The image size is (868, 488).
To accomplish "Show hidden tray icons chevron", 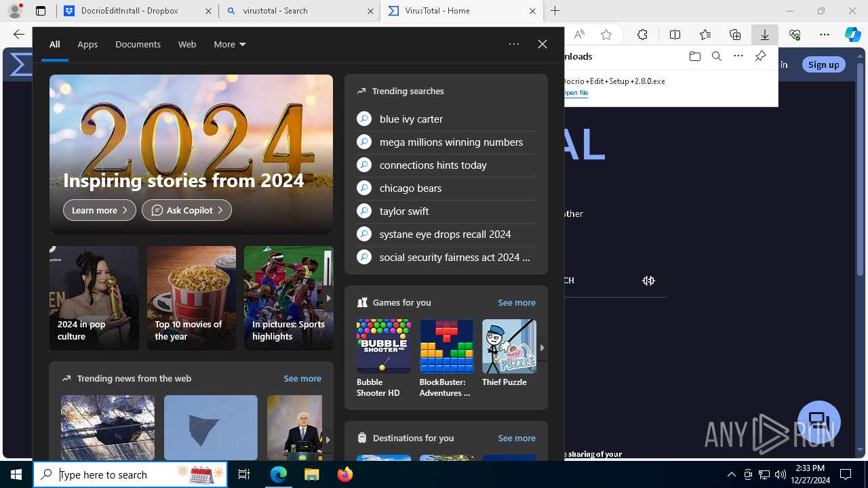I will pyautogui.click(x=732, y=474).
